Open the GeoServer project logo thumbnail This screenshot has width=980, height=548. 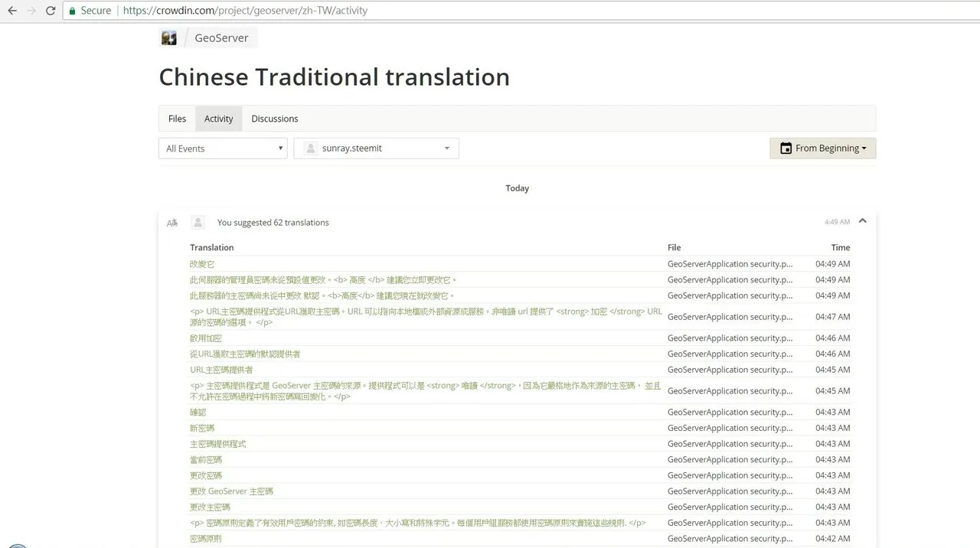pyautogui.click(x=169, y=38)
